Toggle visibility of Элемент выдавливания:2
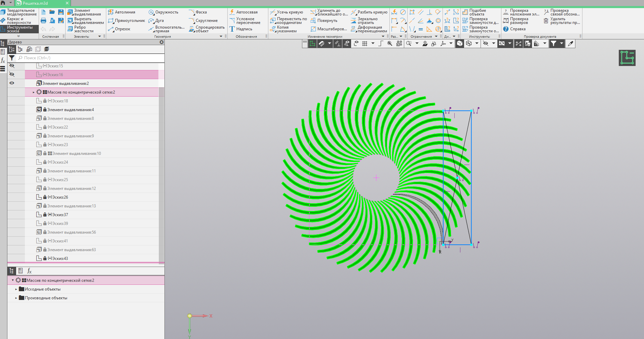 12,83
